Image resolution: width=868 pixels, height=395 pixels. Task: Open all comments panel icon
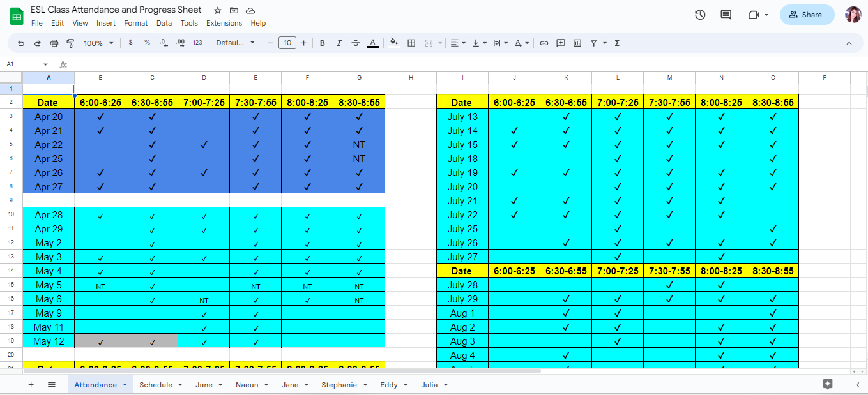[x=726, y=15]
